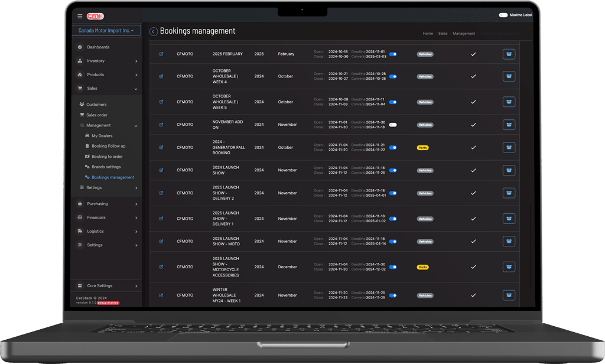Image resolution: width=605 pixels, height=364 pixels.
Task: Open box action for 2025 FEBRUARY row
Action: pyautogui.click(x=509, y=54)
